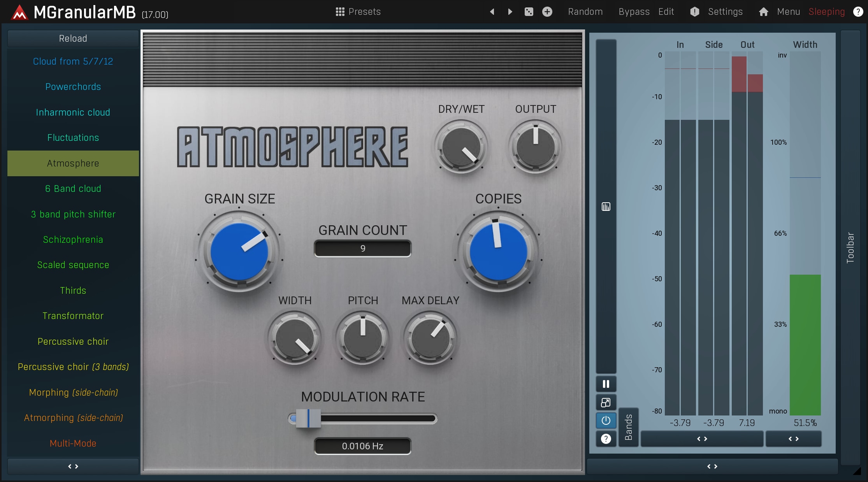Toggle the meters power button
868x482 pixels.
pyautogui.click(x=606, y=421)
